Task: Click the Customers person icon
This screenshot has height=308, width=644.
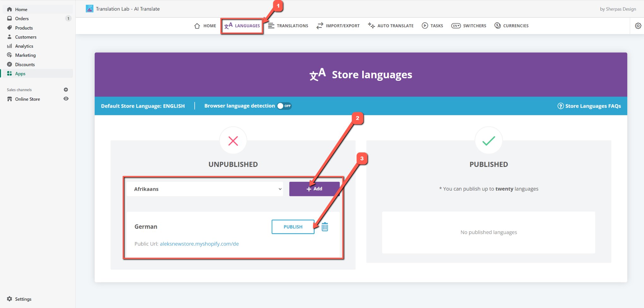Action: pos(9,37)
